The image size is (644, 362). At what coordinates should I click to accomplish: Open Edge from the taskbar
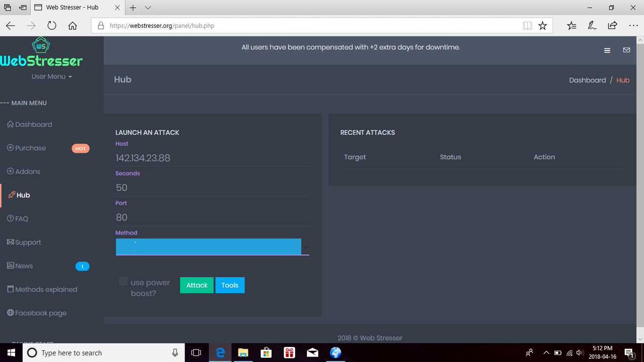220,352
